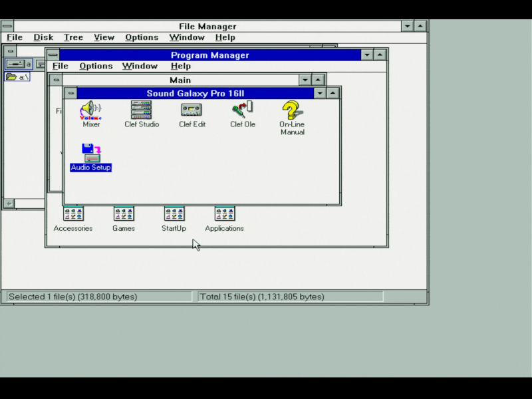532x399 pixels.
Task: Minimize the Sound Galaxy Pro 16II window
Action: point(320,93)
